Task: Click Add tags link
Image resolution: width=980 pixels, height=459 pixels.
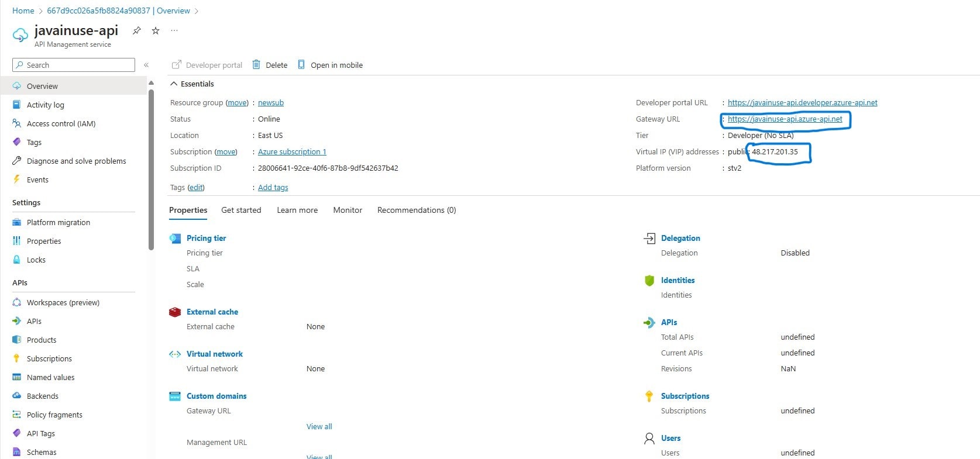Action: point(273,187)
